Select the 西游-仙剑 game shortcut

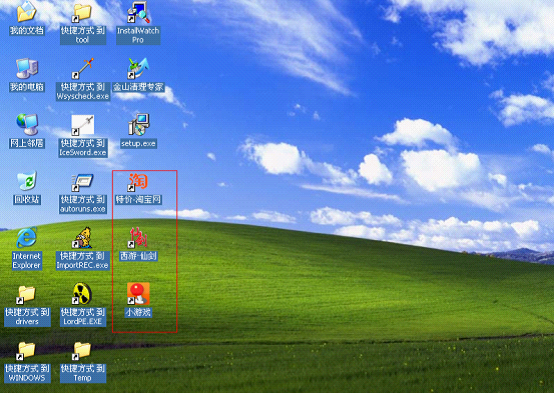point(138,238)
